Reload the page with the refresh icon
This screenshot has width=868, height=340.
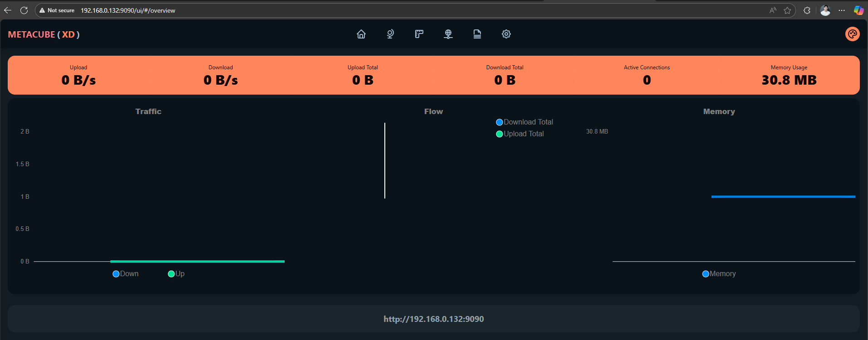(x=24, y=10)
